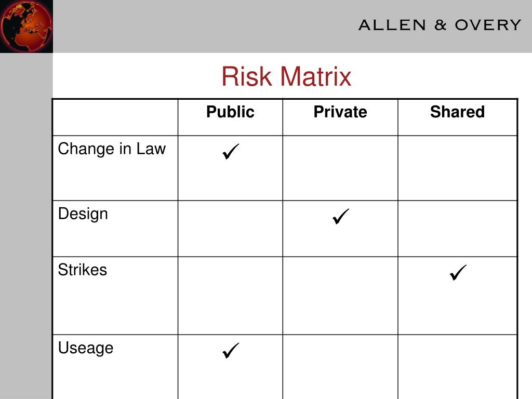Select the Strikes row label
This screenshot has height=399, width=532.
pyautogui.click(x=83, y=270)
